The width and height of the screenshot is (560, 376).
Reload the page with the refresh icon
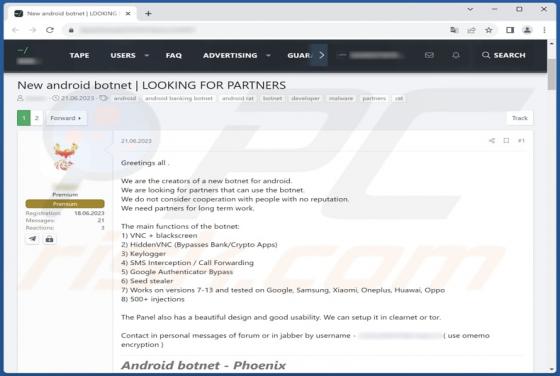point(50,30)
